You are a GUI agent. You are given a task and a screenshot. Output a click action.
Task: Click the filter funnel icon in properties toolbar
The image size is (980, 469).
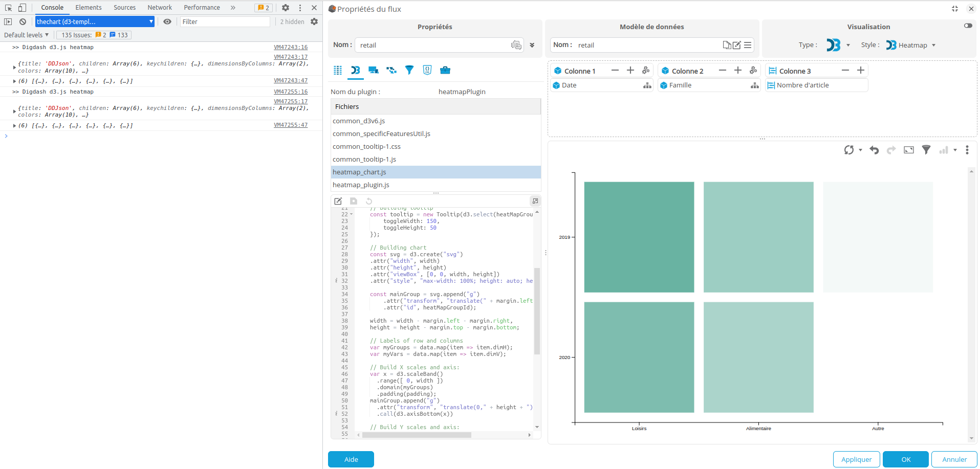pos(409,70)
